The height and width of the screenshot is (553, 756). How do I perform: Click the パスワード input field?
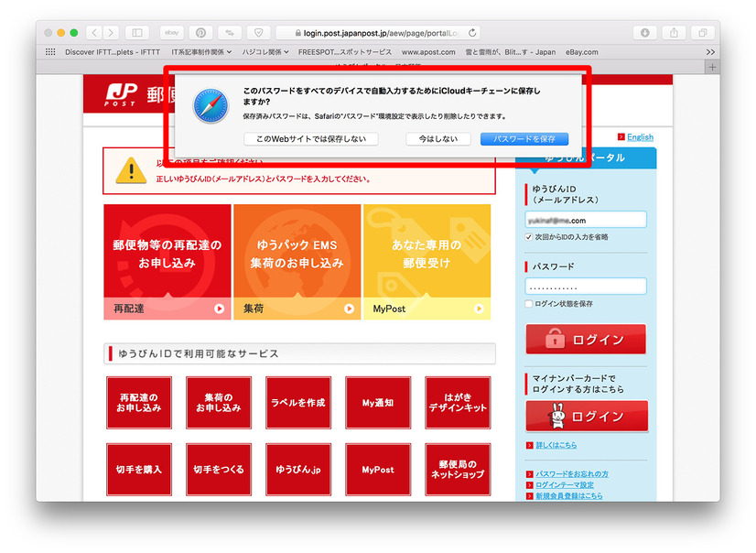(x=586, y=287)
